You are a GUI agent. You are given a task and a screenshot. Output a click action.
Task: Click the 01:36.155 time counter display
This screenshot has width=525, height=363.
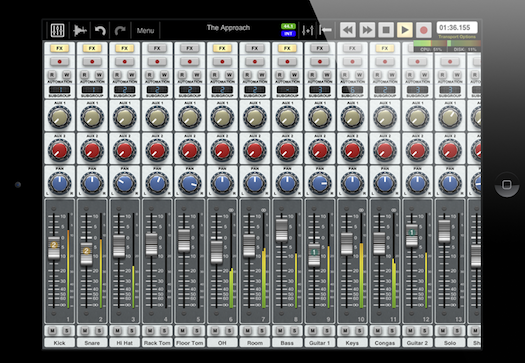click(457, 27)
